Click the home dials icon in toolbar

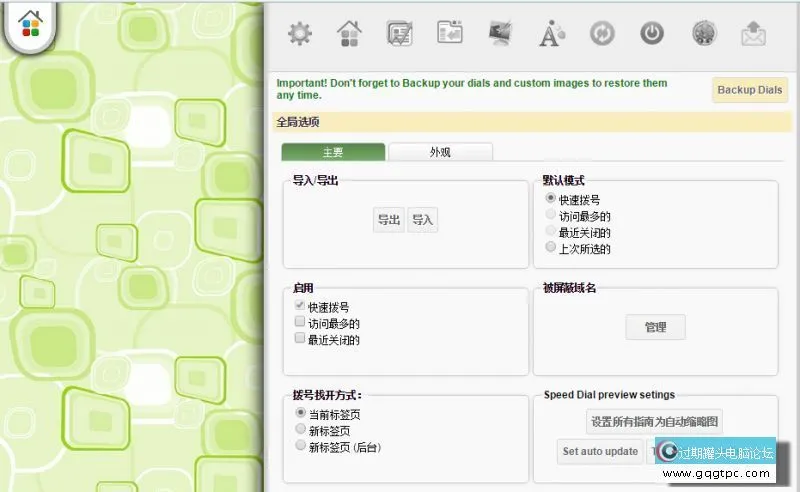pyautogui.click(x=349, y=34)
